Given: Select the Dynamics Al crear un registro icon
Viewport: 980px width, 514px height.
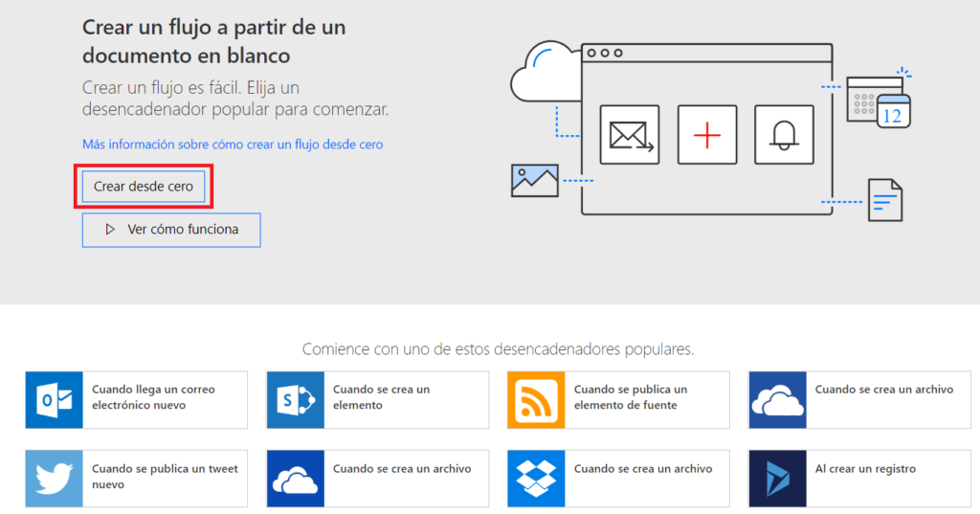Looking at the screenshot, I should tap(777, 479).
